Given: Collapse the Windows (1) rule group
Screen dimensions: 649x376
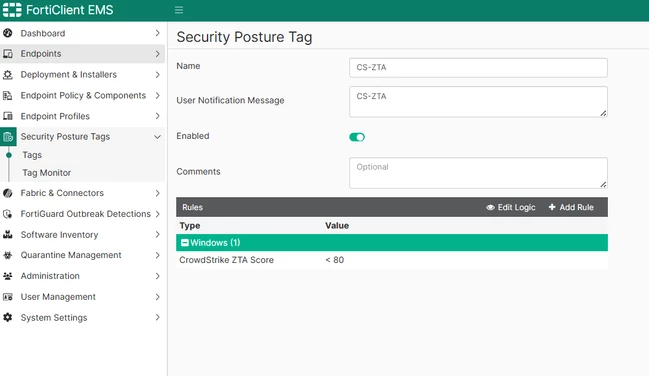Looking at the screenshot, I should [185, 243].
